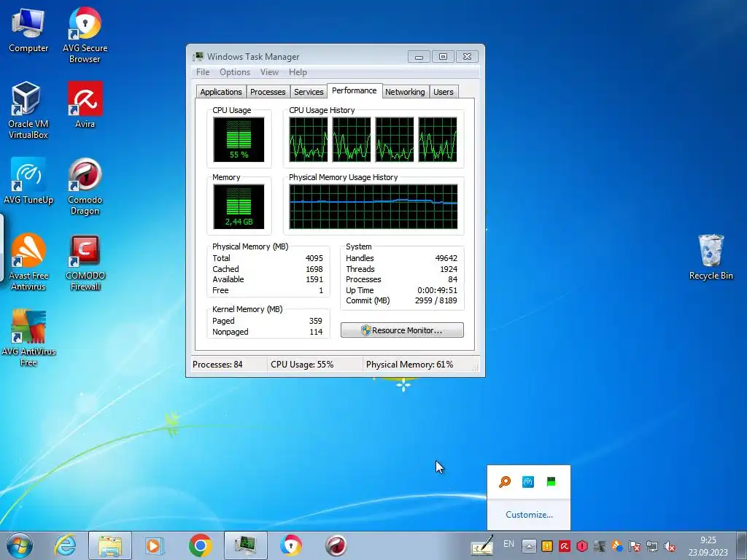Select the Performance tab
This screenshot has height=560, width=747.
coord(354,90)
